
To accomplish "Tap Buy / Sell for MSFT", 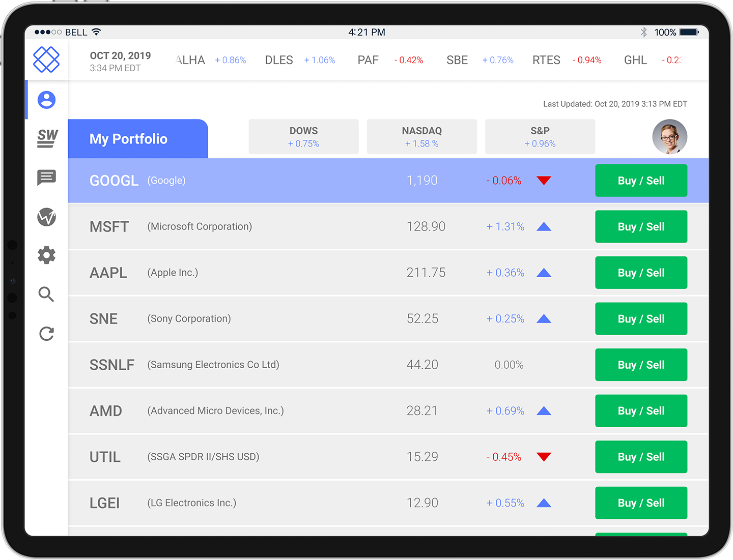I will click(641, 226).
